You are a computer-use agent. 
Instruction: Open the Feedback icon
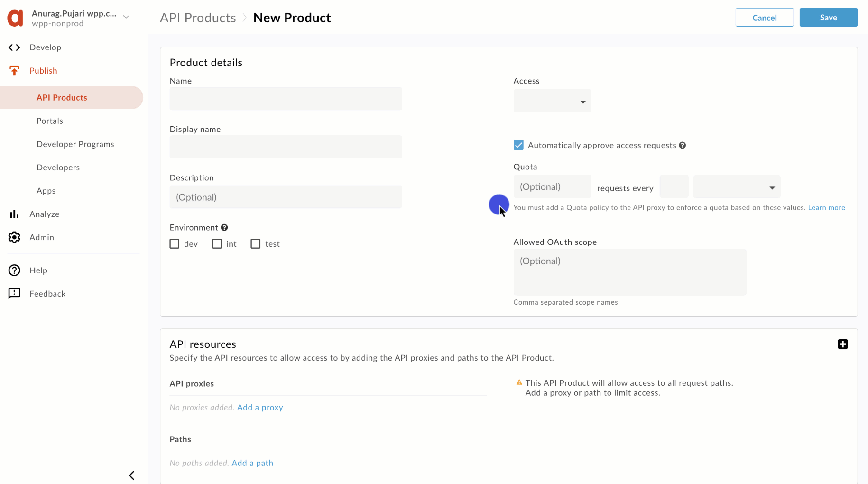[14, 293]
